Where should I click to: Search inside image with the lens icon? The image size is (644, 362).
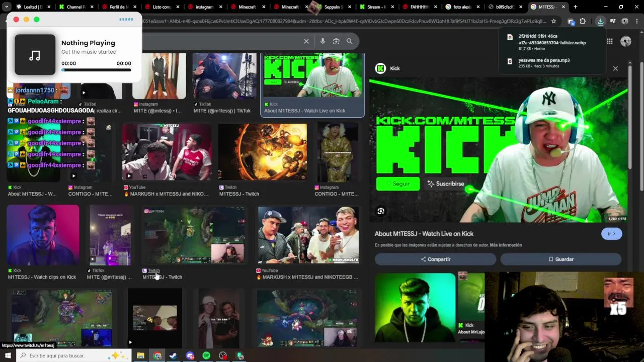tap(381, 211)
